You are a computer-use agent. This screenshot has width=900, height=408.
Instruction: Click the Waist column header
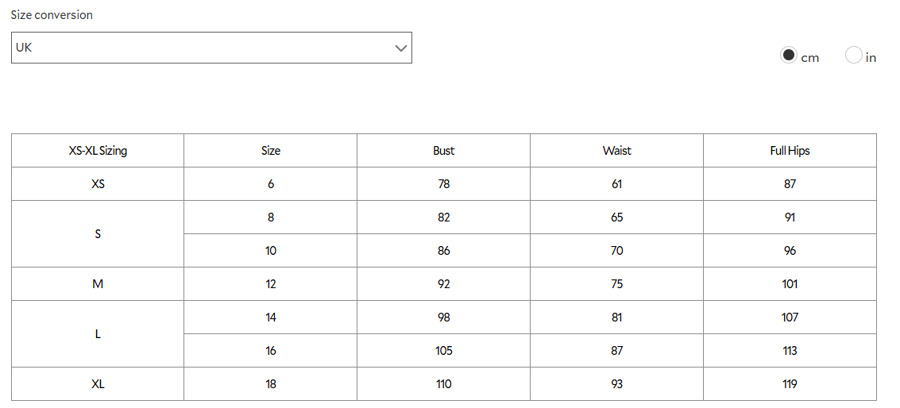tap(617, 151)
